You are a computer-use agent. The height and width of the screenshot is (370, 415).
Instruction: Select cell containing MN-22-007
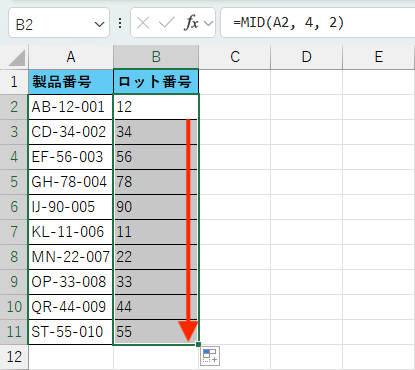71,257
